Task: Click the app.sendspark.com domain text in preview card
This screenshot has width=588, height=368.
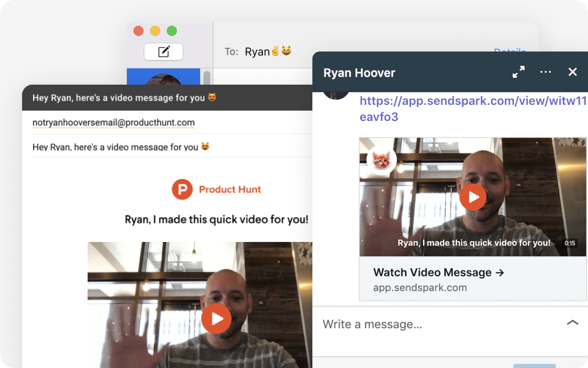Action: pos(420,288)
